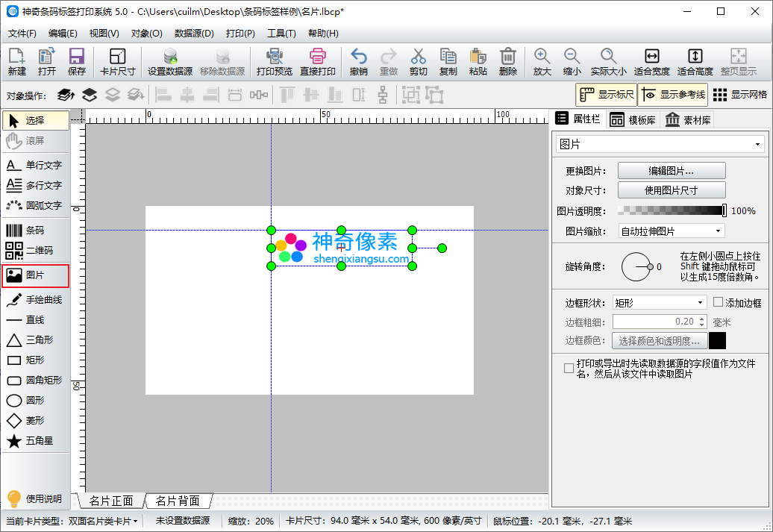Click the card size (卡片尺寸) icon

(118, 62)
